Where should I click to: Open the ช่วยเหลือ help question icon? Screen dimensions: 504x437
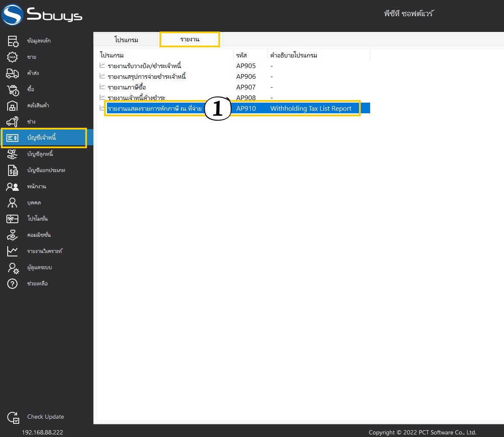point(12,284)
